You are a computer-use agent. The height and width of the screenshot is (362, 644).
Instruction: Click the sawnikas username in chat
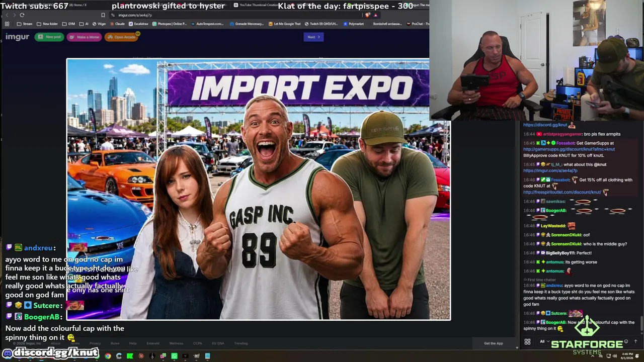555,202
